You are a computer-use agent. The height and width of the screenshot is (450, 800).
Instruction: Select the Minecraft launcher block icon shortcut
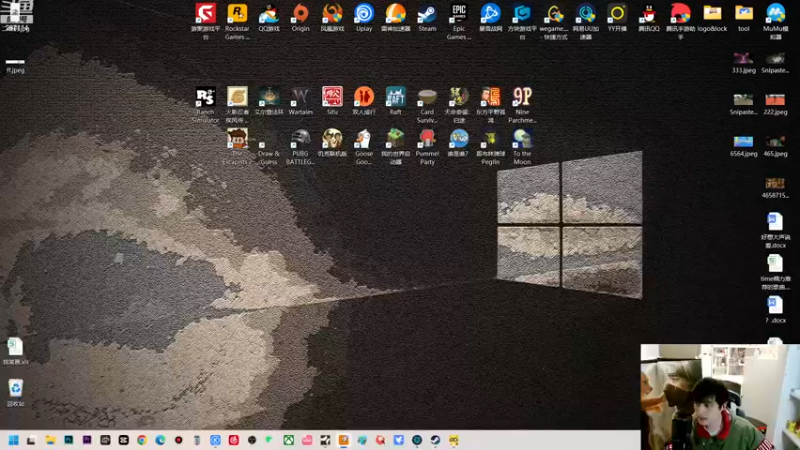(395, 146)
